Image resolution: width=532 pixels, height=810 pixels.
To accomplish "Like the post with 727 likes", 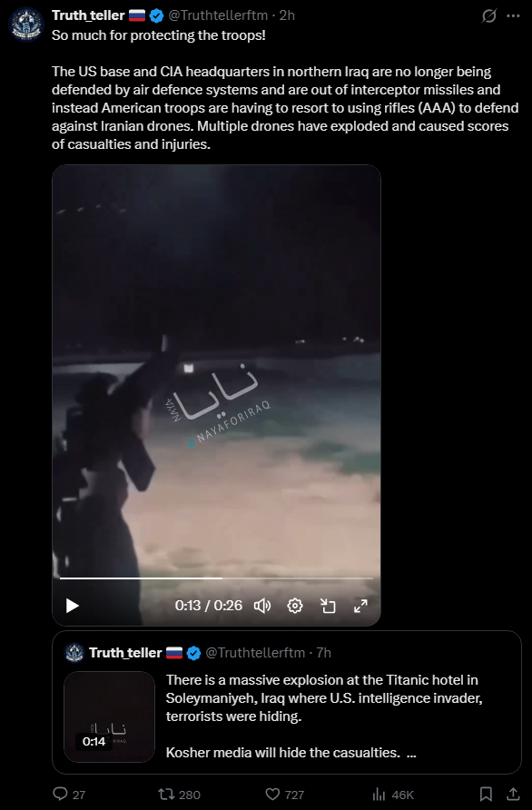I will pos(284,794).
